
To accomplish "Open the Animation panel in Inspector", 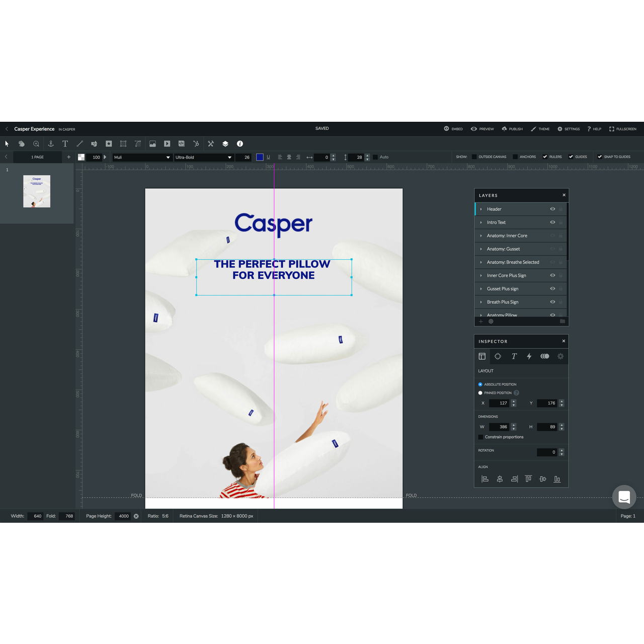I will tap(529, 356).
